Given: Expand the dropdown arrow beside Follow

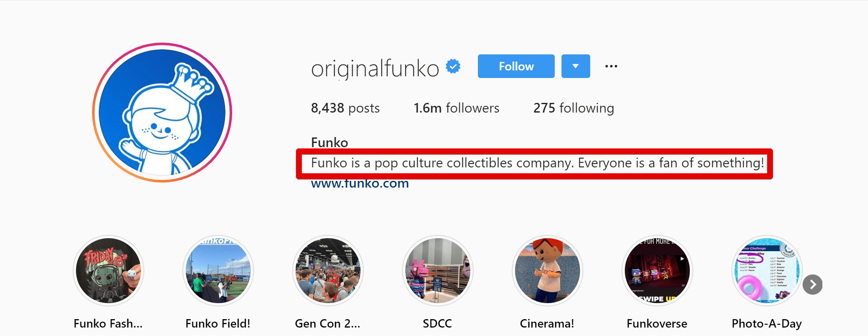Looking at the screenshot, I should pyautogui.click(x=575, y=66).
